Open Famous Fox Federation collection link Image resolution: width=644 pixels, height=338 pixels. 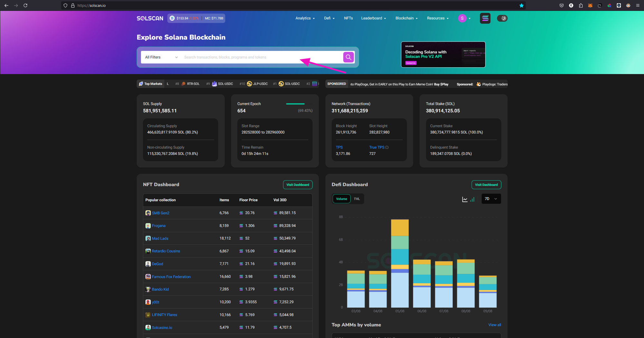pos(171,277)
